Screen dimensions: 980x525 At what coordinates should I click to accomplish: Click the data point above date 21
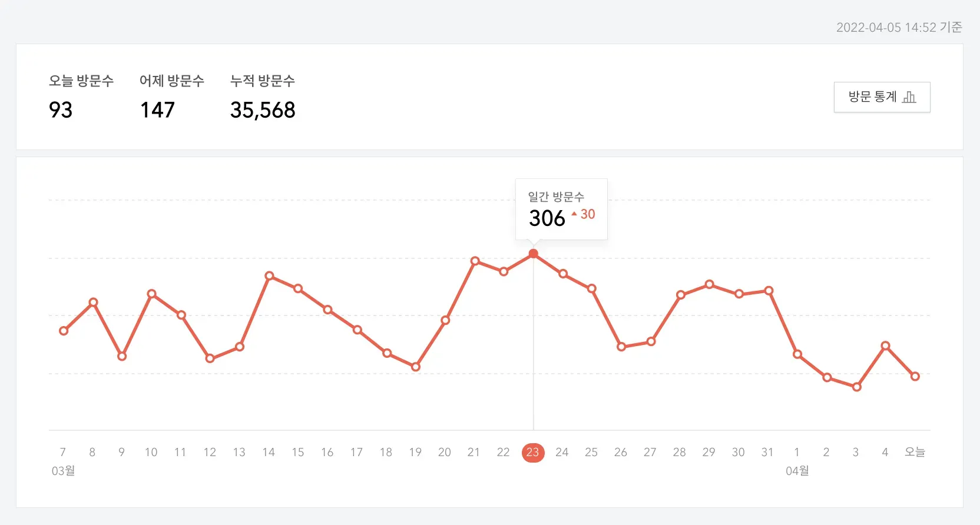[475, 261]
